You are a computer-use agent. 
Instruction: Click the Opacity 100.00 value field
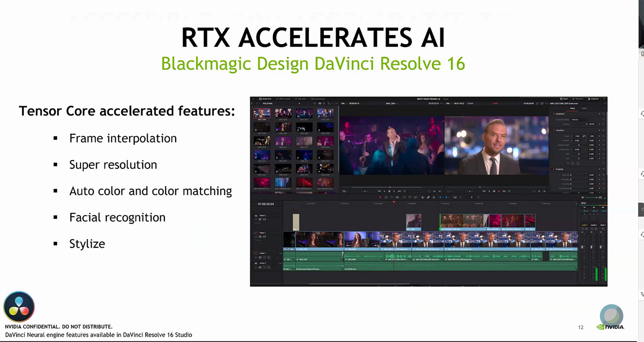tap(592, 124)
